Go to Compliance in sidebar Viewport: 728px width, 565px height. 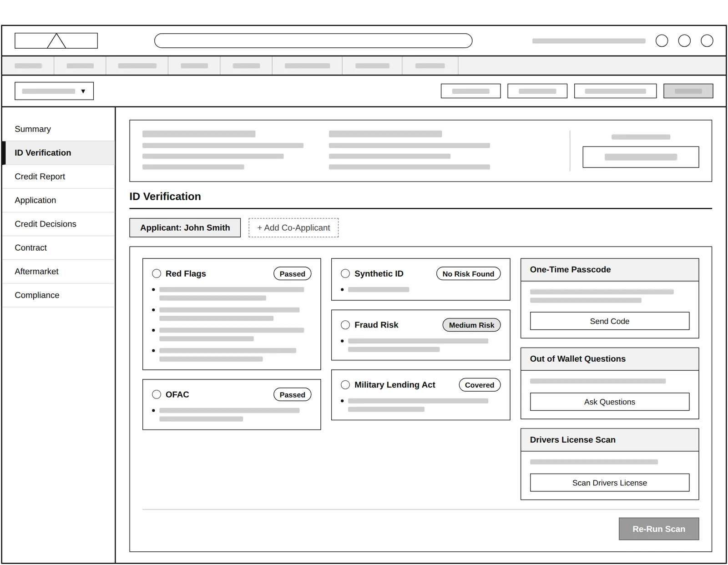pyautogui.click(x=59, y=295)
